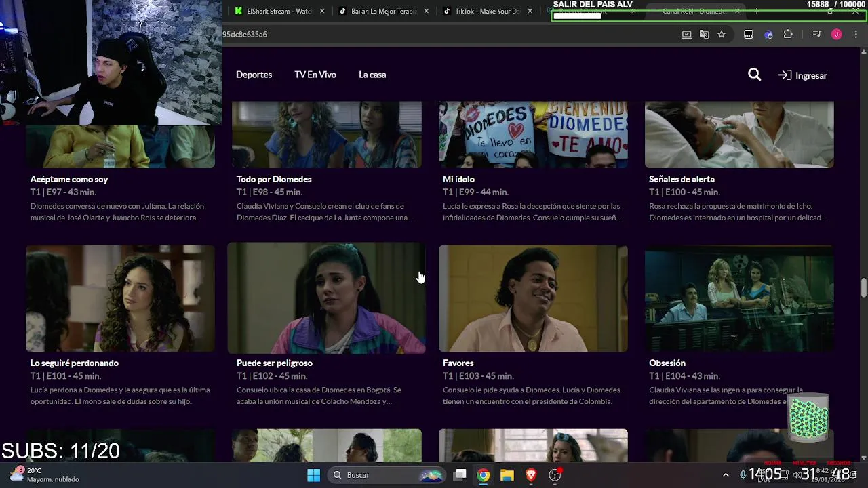Click the page vertical scrollbar thumb

[863, 287]
